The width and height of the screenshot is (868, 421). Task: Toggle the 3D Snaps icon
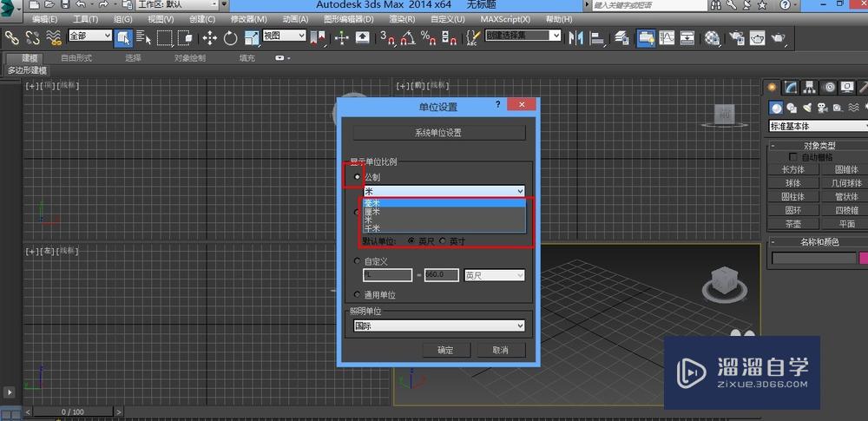click(x=387, y=37)
